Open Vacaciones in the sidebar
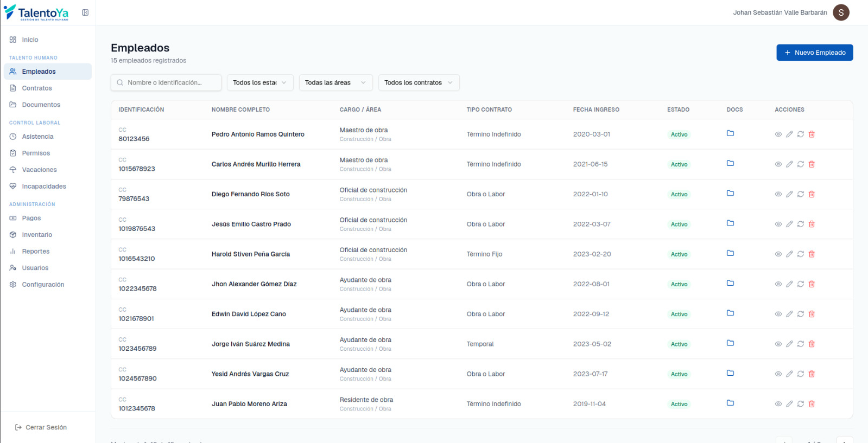This screenshot has width=868, height=443. pos(48,170)
